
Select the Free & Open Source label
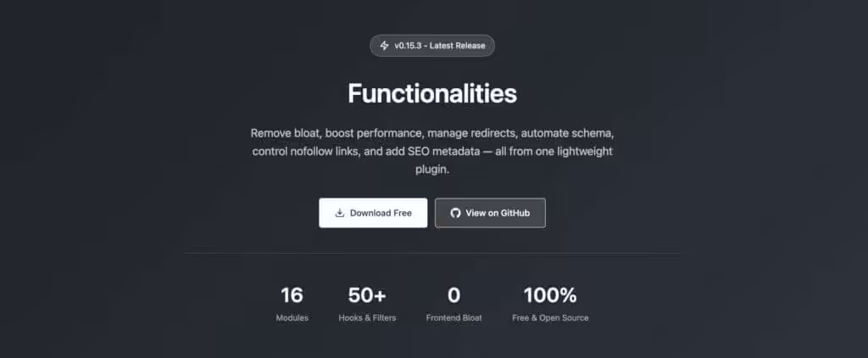coord(550,318)
